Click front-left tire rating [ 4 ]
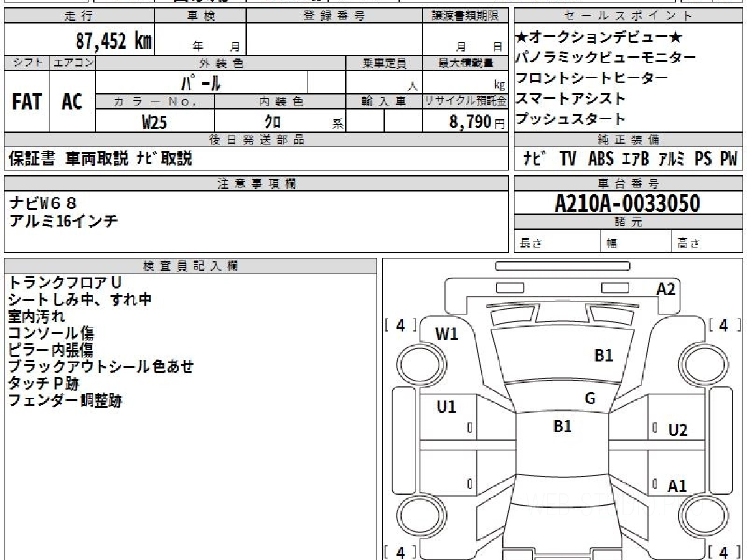The height and width of the screenshot is (560, 747). (x=401, y=325)
